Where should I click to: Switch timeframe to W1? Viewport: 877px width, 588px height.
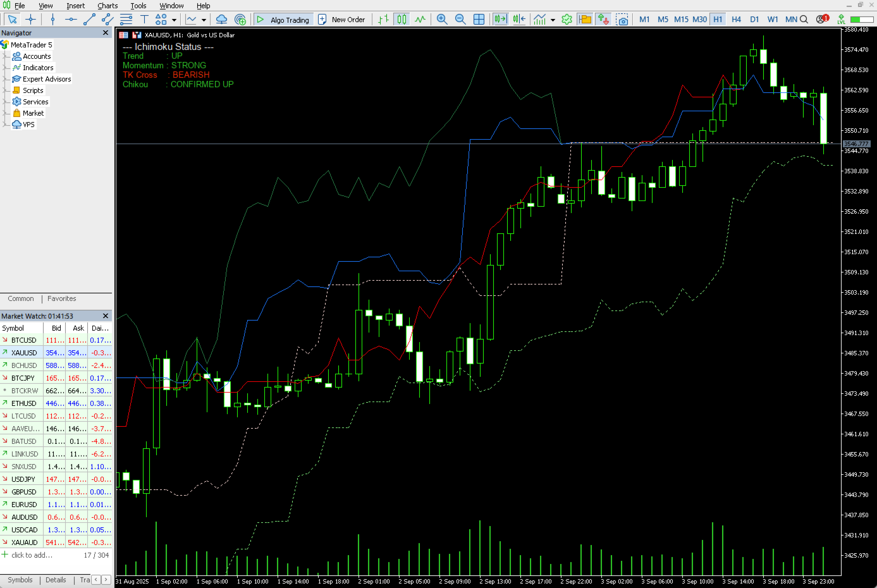pyautogui.click(x=773, y=20)
